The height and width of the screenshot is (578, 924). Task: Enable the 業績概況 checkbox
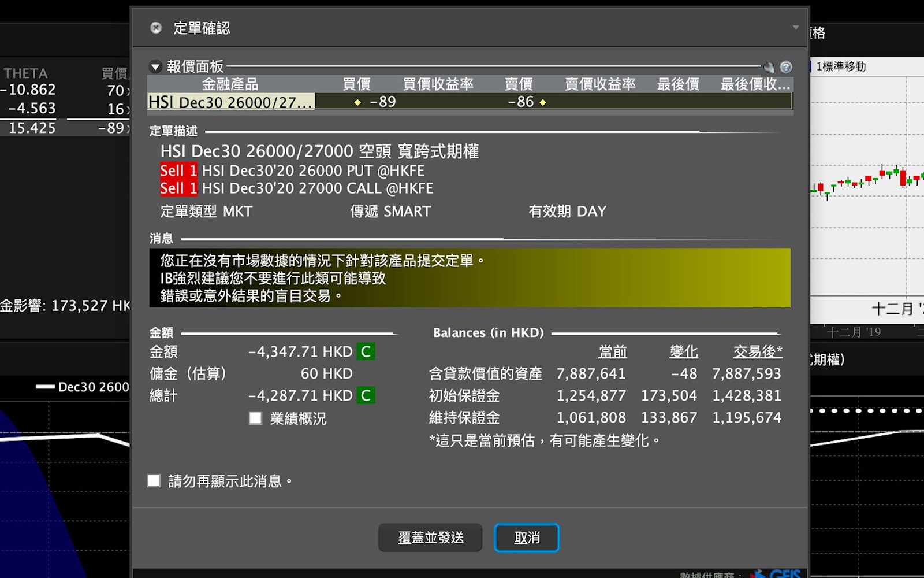[x=256, y=418]
